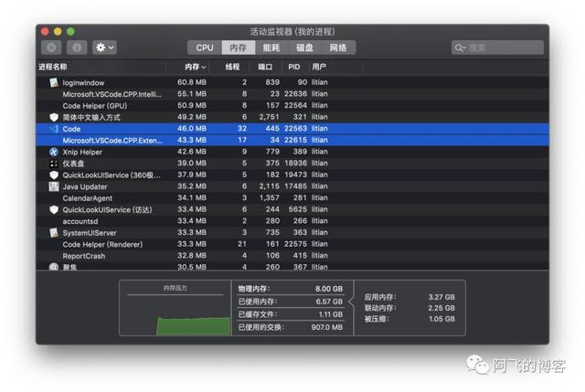Viewport: 585px width, 392px height.
Task: Click the magnifier search icon
Action: click(459, 48)
